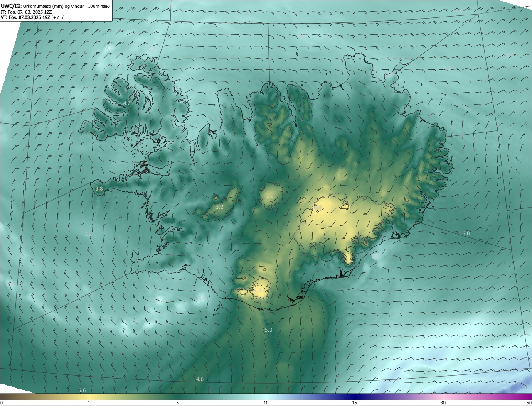Click the 6.0 value east of Iceland
532x406 pixels.
466,234
